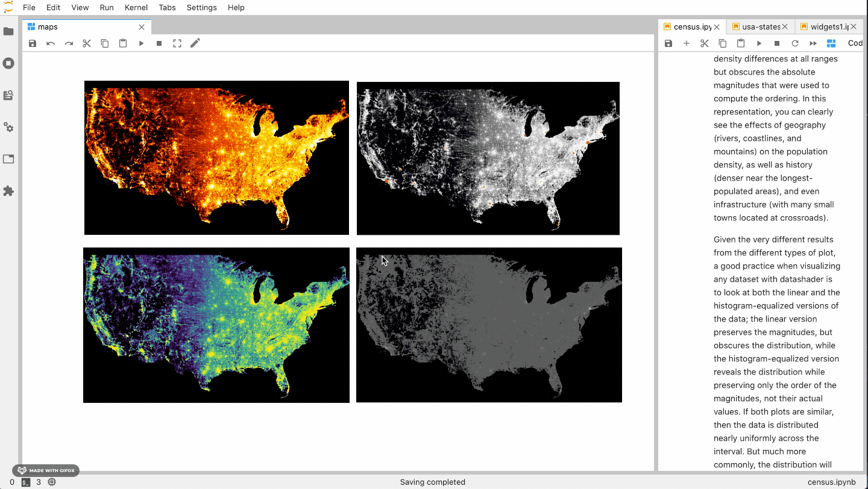The height and width of the screenshot is (489, 868).
Task: Click the terminal icon in status bar
Action: pos(26,482)
